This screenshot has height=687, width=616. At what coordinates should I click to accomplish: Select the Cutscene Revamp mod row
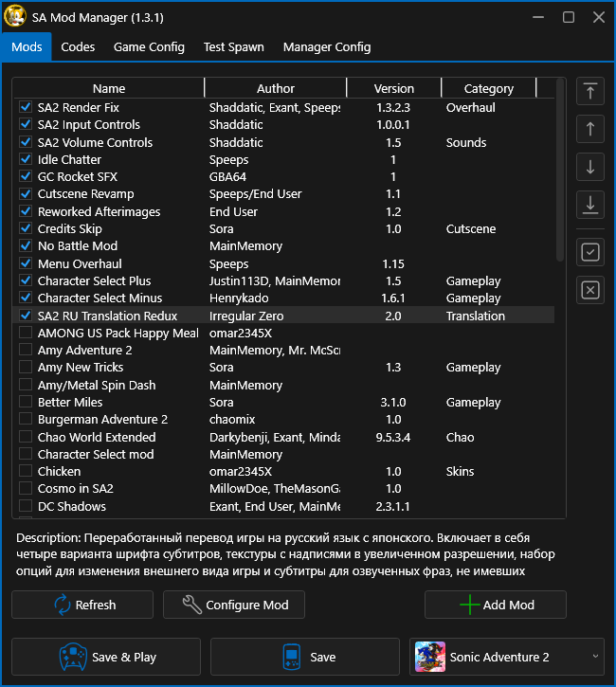click(x=284, y=193)
